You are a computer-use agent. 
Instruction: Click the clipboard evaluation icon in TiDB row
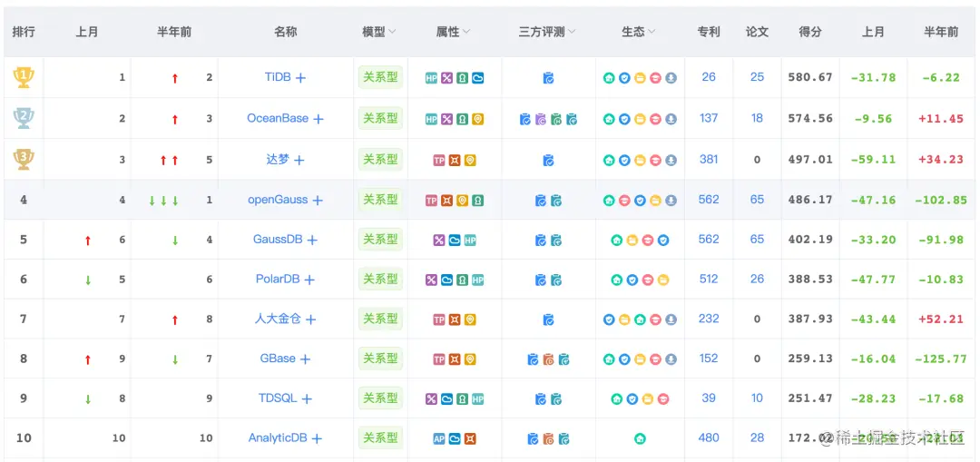[548, 78]
